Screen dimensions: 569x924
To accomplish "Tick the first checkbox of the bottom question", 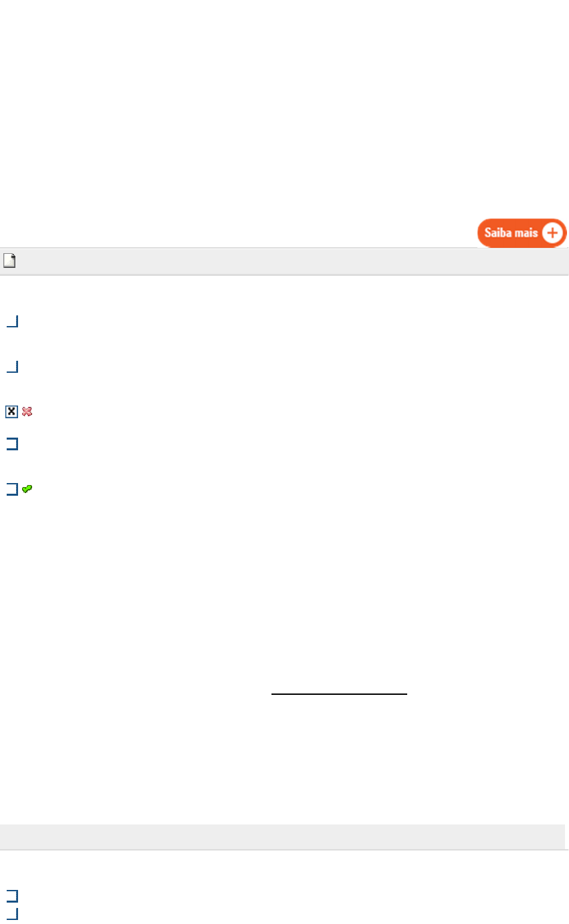I will (11, 896).
